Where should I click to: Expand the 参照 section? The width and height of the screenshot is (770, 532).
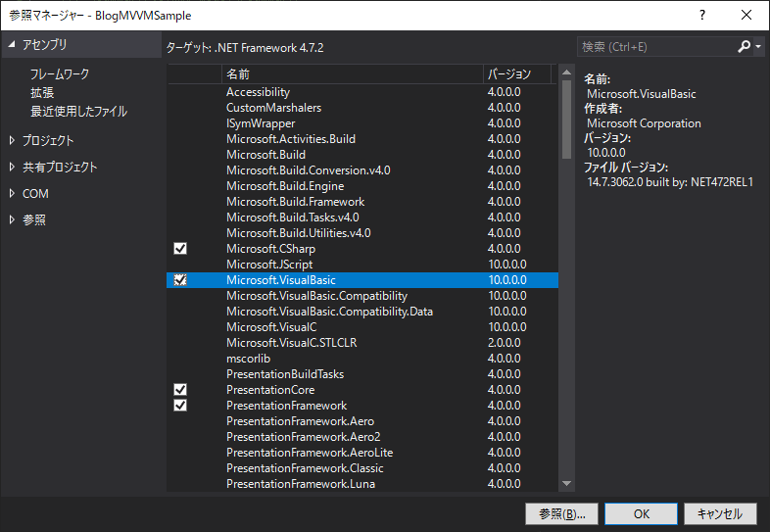click(12, 220)
